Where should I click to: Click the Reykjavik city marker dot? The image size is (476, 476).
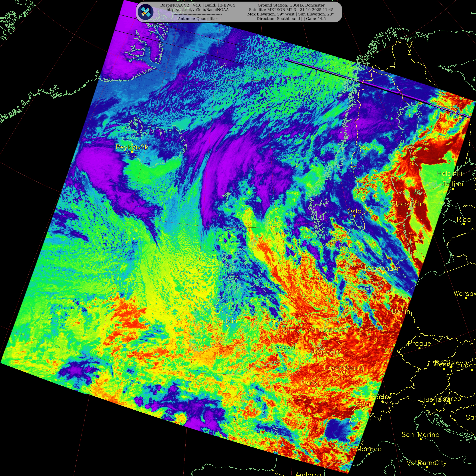pos(132,152)
